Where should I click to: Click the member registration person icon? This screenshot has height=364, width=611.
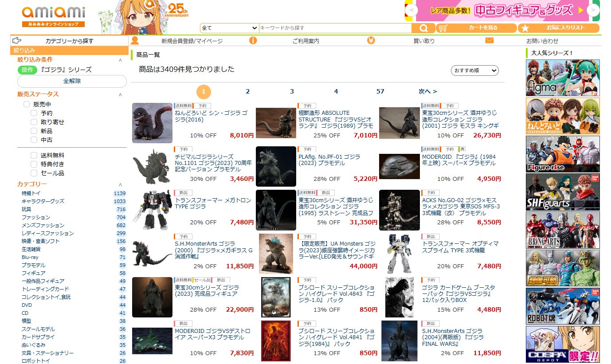click(135, 41)
